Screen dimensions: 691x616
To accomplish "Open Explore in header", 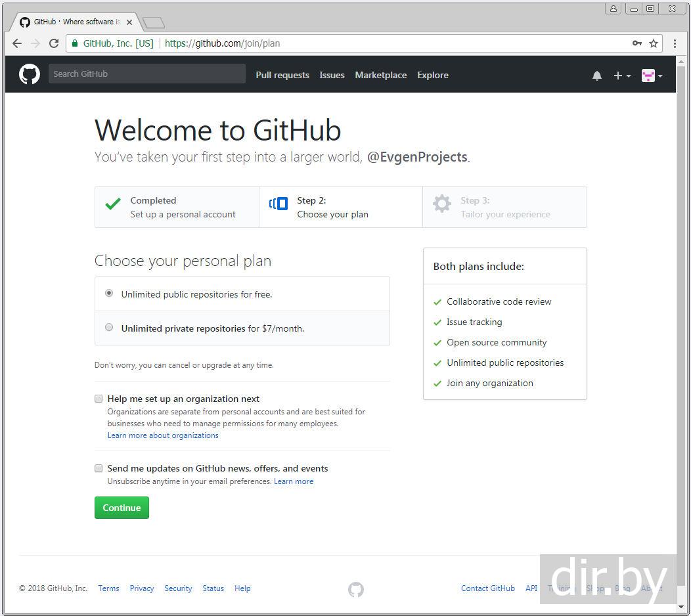I will tap(433, 76).
